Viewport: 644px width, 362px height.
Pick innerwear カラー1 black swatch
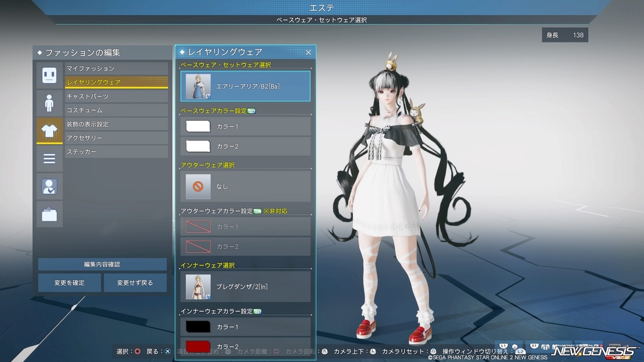click(x=198, y=327)
